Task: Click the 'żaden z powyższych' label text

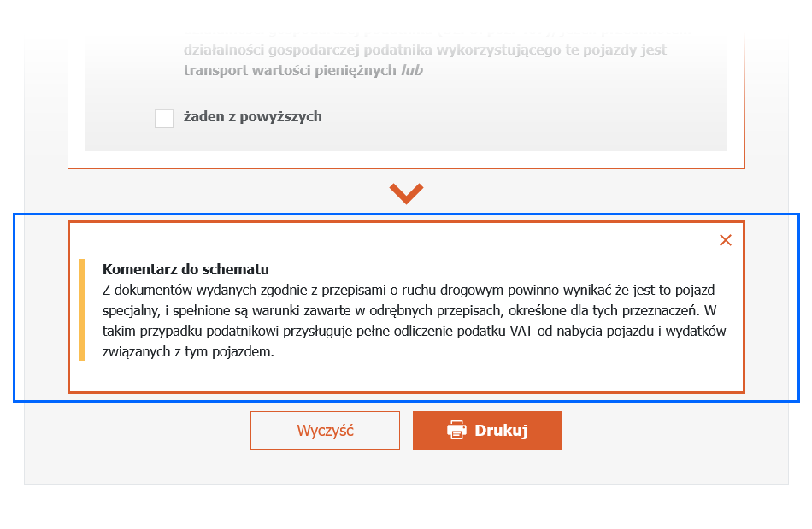Action: coord(253,117)
